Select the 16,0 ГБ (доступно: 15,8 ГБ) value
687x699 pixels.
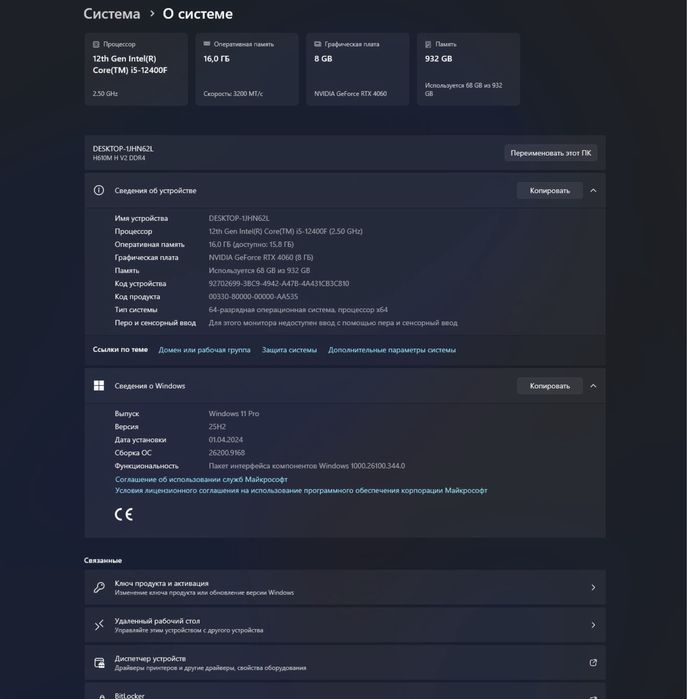pyautogui.click(x=251, y=244)
